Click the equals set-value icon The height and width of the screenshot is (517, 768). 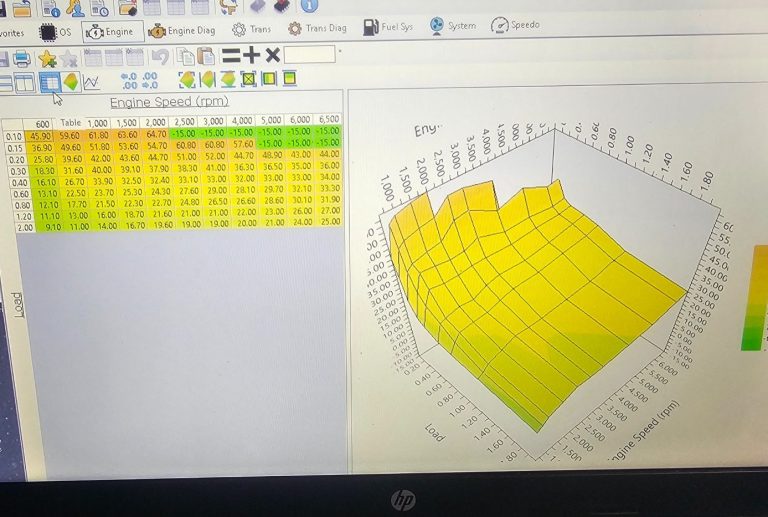(231, 55)
